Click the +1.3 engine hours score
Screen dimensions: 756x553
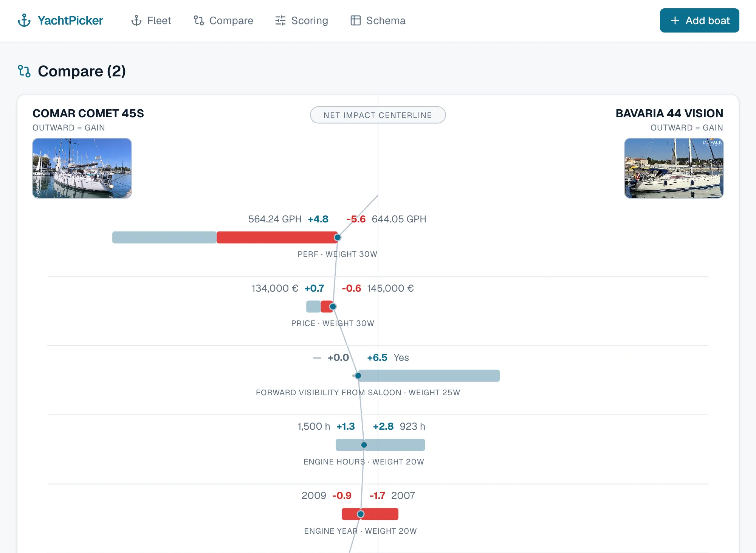click(x=345, y=426)
